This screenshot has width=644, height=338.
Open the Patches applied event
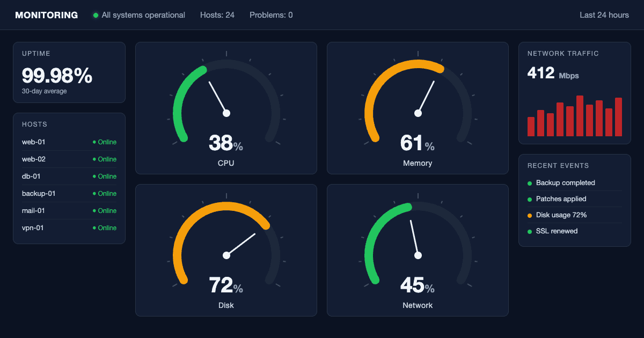pyautogui.click(x=575, y=199)
